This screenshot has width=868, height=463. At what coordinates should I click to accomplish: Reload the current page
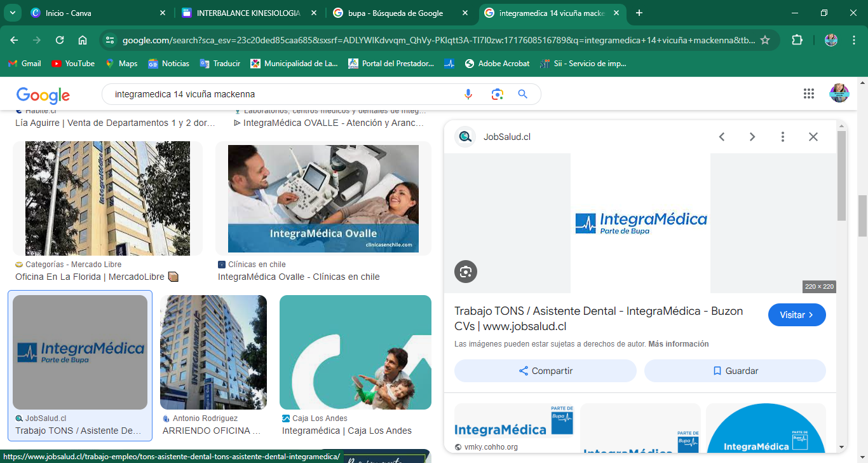click(x=60, y=40)
